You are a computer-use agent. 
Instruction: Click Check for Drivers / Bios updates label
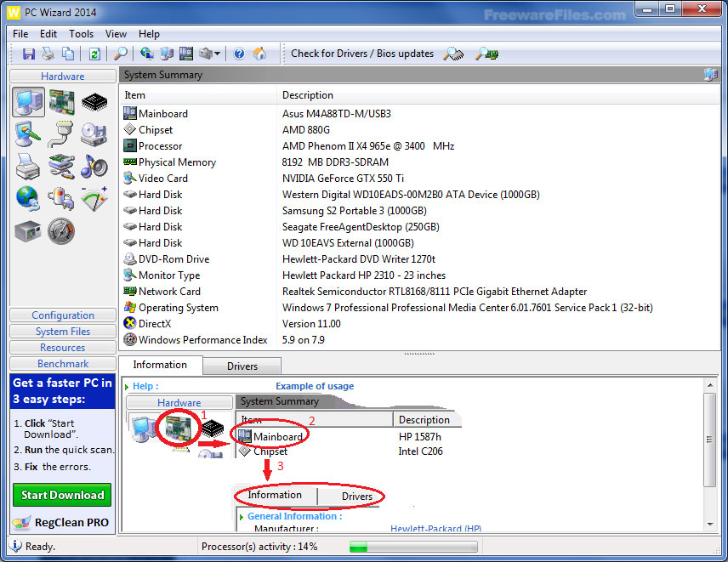pyautogui.click(x=362, y=54)
